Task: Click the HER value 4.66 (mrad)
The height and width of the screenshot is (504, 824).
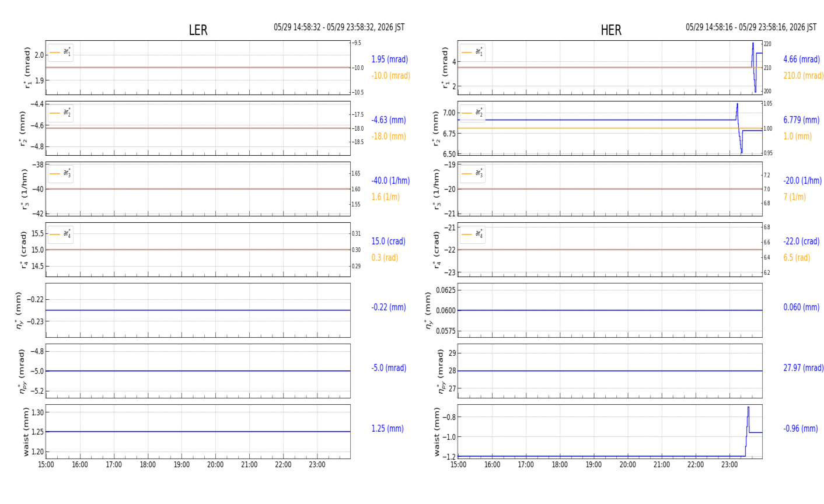Action: click(x=802, y=60)
